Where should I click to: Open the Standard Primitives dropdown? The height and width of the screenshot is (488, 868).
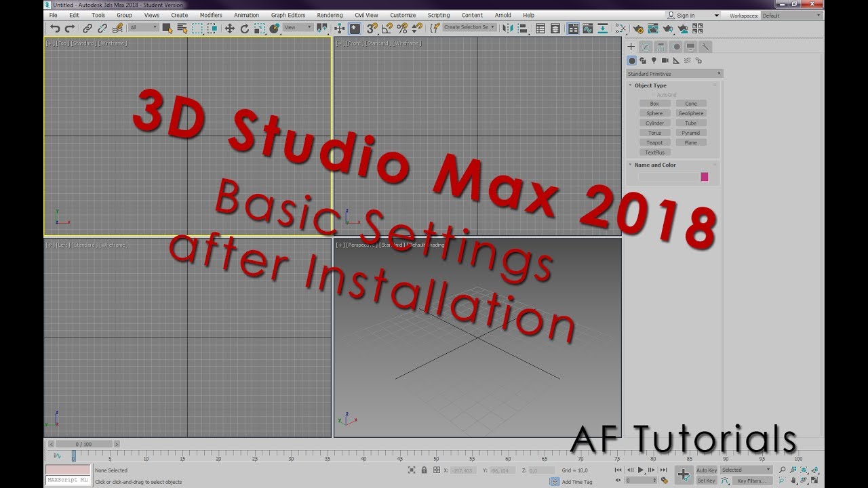coord(674,74)
